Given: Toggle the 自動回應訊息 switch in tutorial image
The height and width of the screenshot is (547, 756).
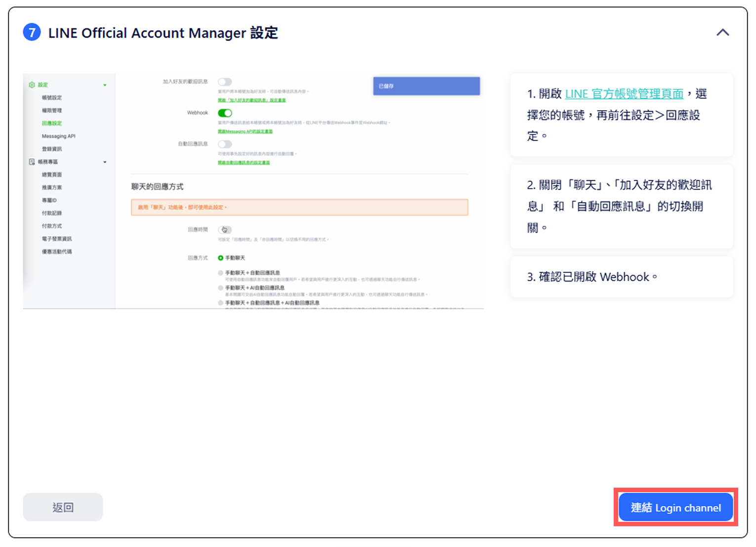Looking at the screenshot, I should tap(225, 144).
